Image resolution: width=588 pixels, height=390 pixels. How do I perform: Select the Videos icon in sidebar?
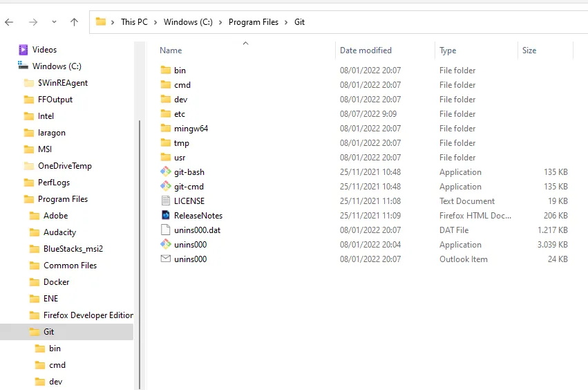[x=23, y=50]
